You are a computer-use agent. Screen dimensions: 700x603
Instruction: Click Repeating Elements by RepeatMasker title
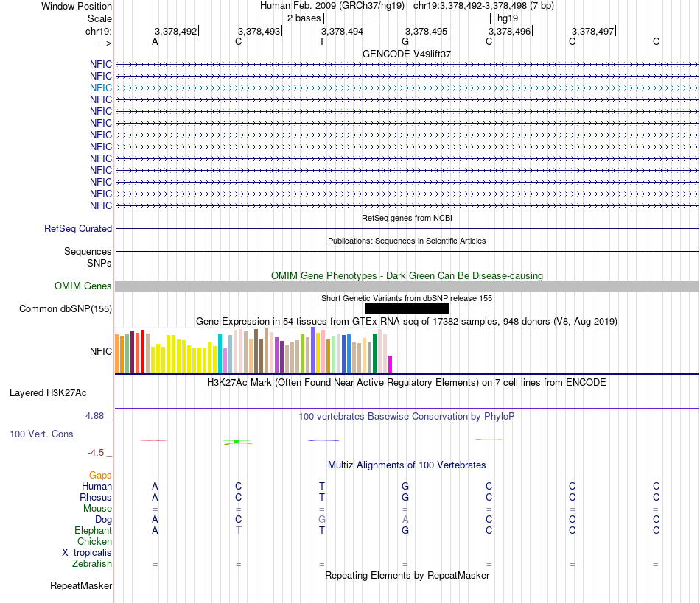[x=407, y=576]
